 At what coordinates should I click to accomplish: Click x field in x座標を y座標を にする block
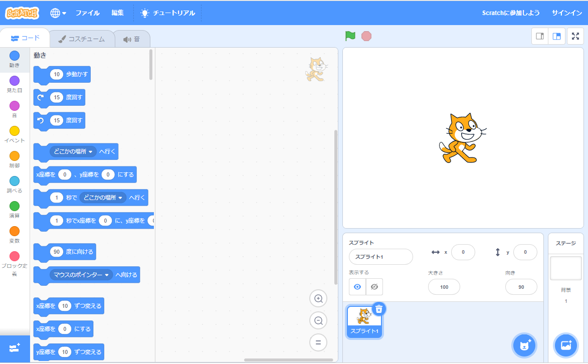[x=65, y=174]
